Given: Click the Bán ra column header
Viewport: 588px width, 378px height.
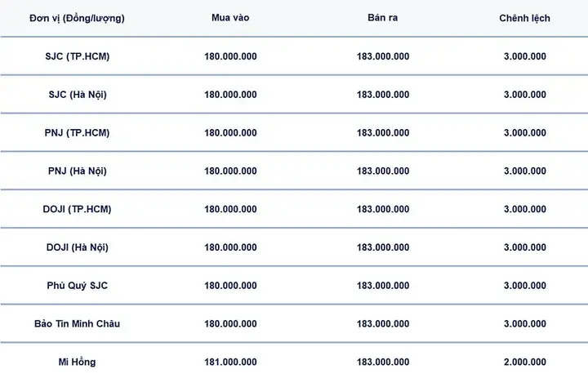Looking at the screenshot, I should pos(382,18).
